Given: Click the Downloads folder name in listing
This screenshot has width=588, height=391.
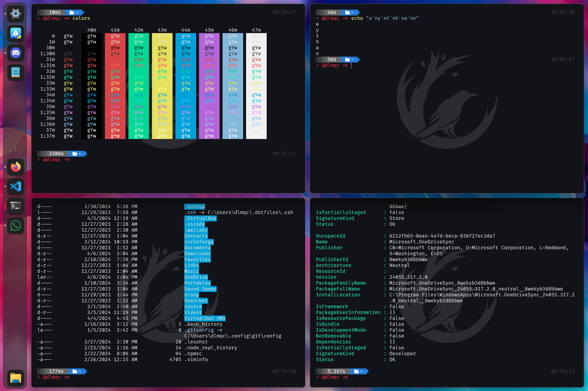Looking at the screenshot, I should pyautogui.click(x=197, y=254).
